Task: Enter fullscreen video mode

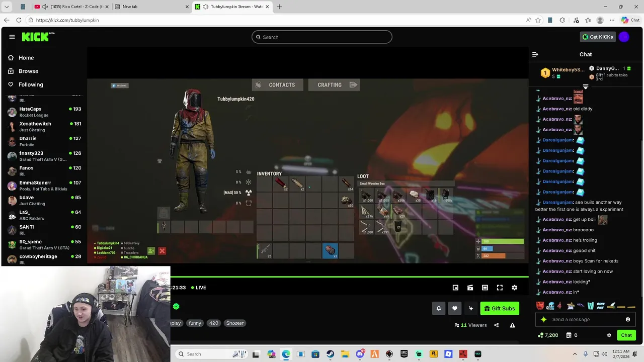Action: (x=500, y=288)
